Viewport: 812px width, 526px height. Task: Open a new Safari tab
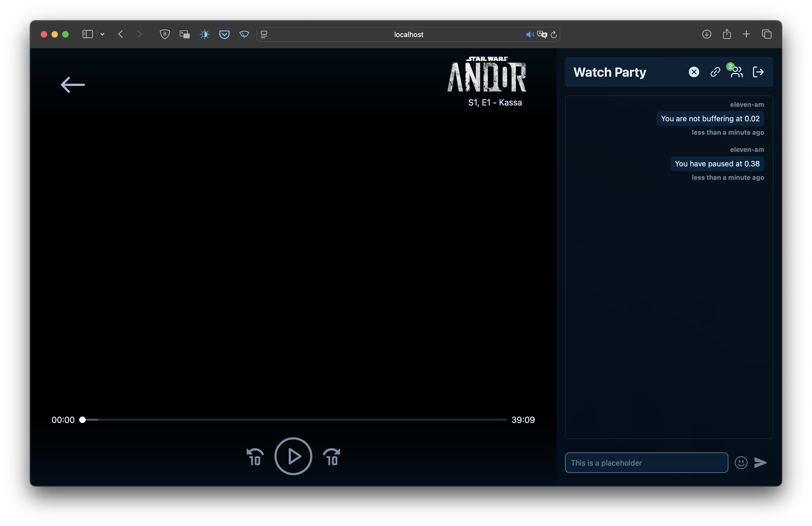[747, 34]
